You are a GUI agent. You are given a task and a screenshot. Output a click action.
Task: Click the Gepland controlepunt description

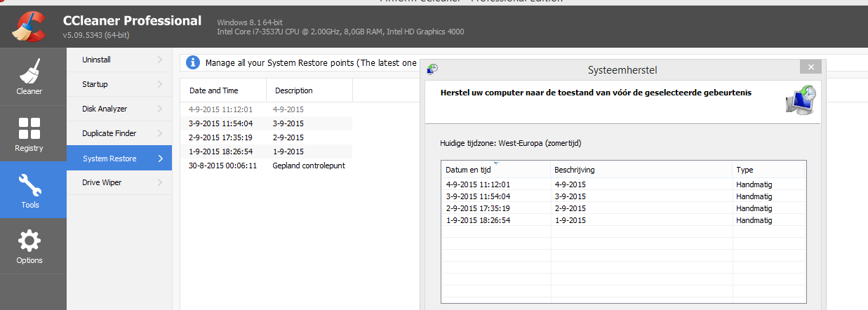coord(308,166)
